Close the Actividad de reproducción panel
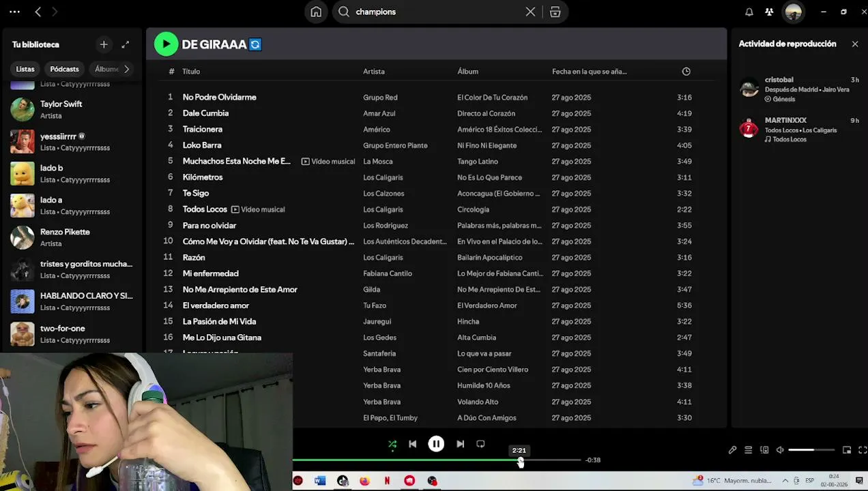This screenshot has height=491, width=868. pos(855,44)
